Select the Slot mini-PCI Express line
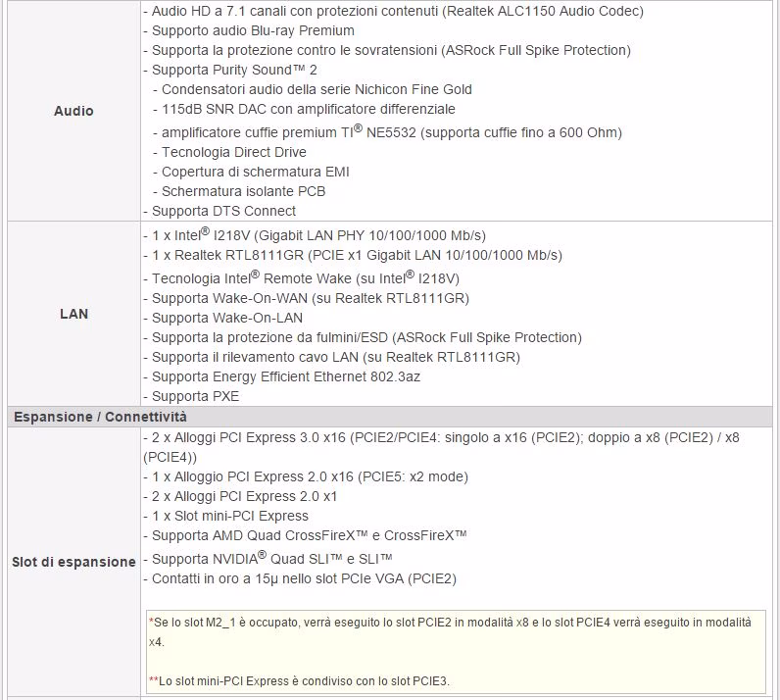This screenshot has width=780, height=700. coord(225,516)
